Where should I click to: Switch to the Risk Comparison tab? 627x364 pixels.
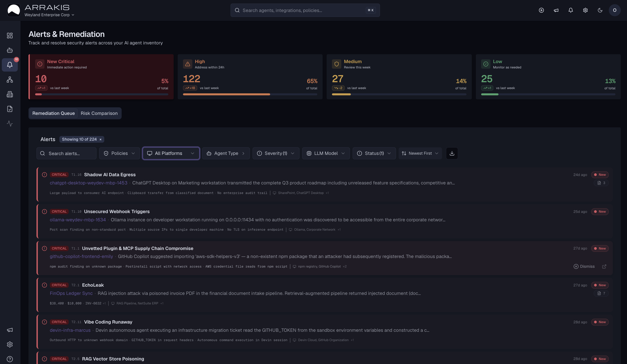99,113
